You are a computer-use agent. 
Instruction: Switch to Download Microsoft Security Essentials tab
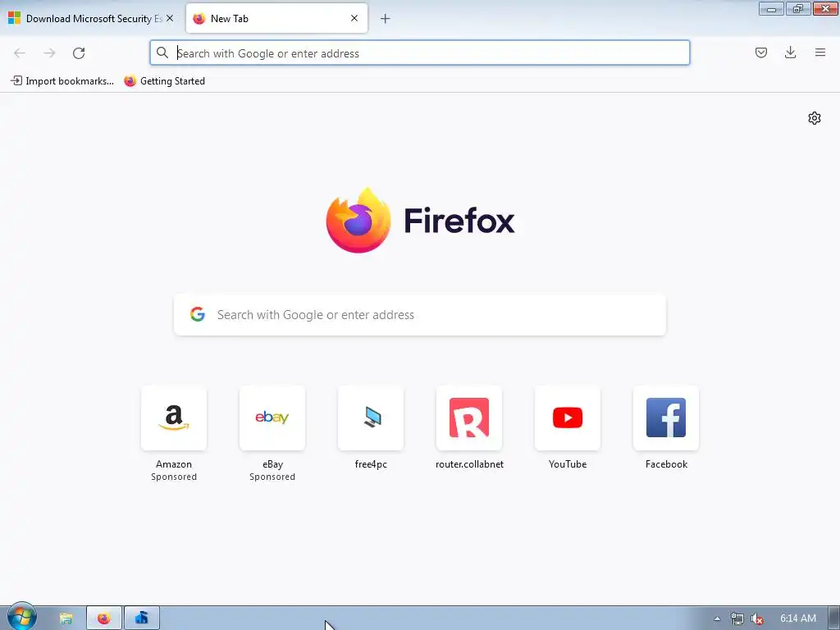[x=92, y=18]
